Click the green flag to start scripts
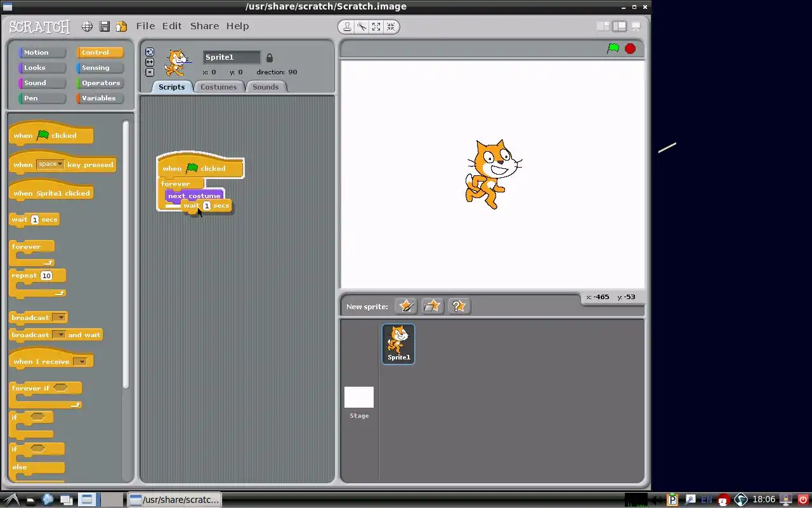 pyautogui.click(x=613, y=48)
